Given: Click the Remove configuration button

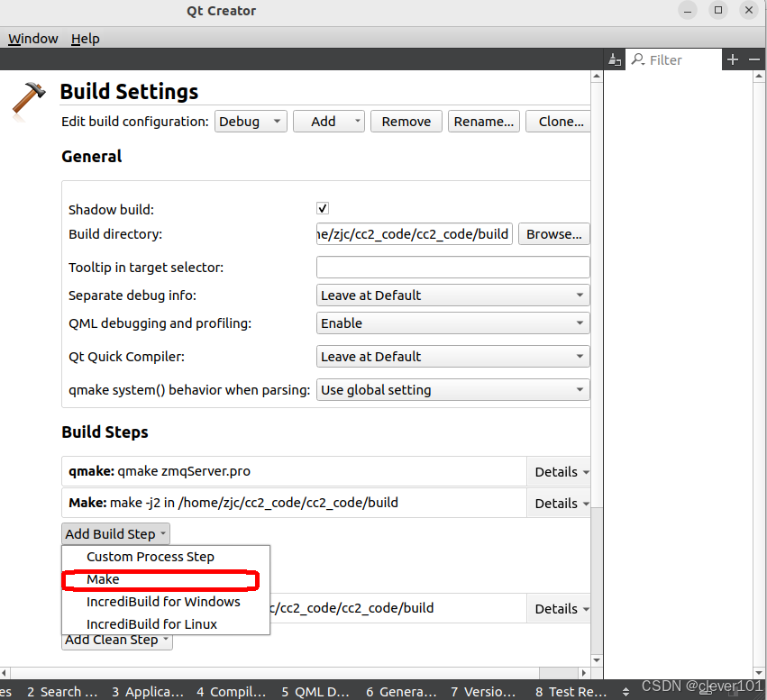Looking at the screenshot, I should [x=406, y=122].
